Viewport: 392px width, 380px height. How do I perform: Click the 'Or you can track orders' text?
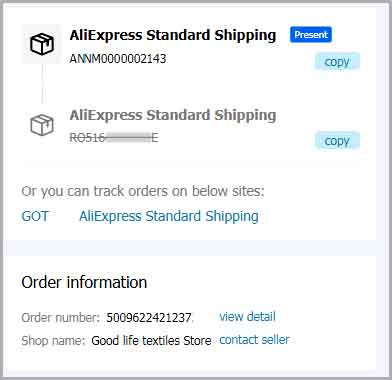[143, 191]
